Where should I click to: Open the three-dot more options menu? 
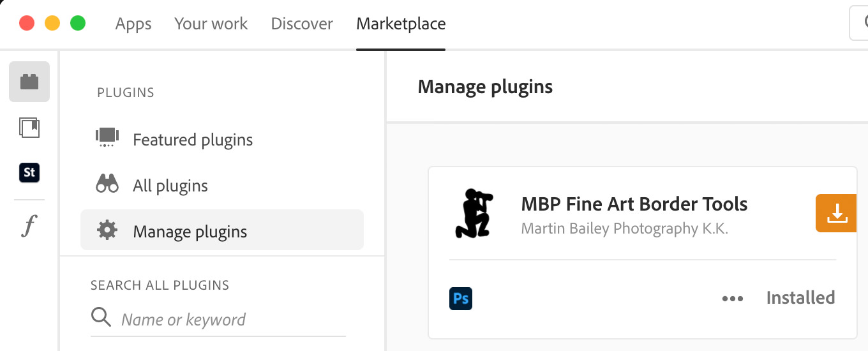732,298
